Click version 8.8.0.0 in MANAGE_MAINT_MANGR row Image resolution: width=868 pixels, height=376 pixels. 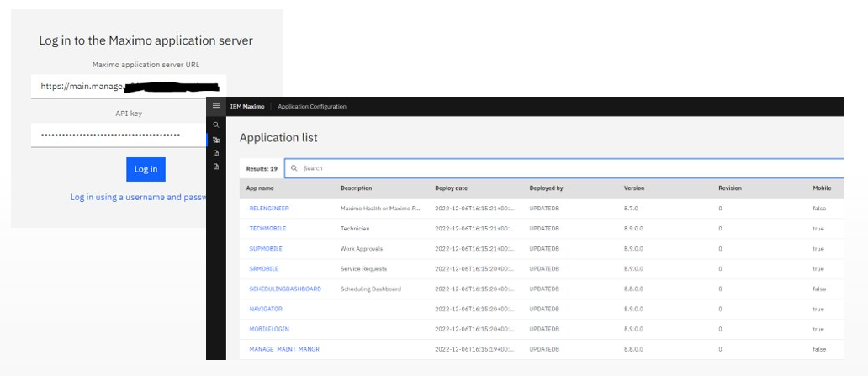(633, 349)
